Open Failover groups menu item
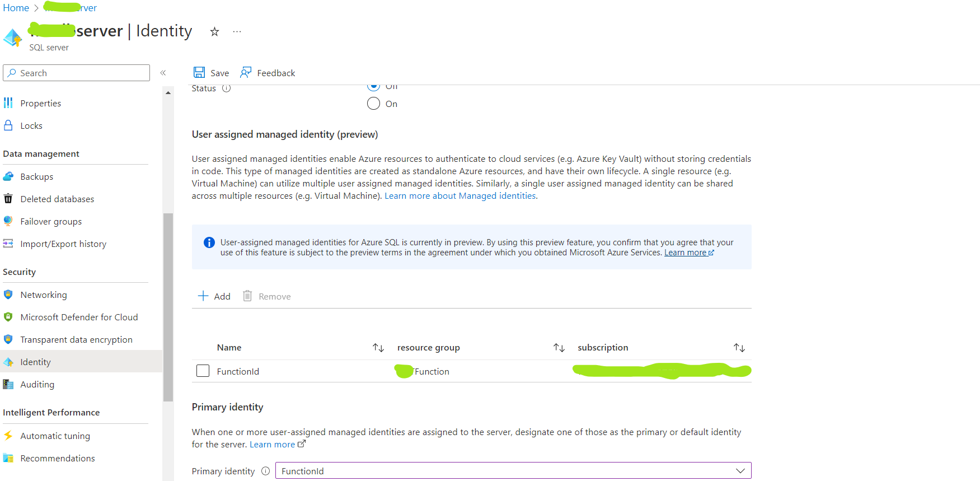Viewport: 980px width, 481px height. pyautogui.click(x=51, y=221)
